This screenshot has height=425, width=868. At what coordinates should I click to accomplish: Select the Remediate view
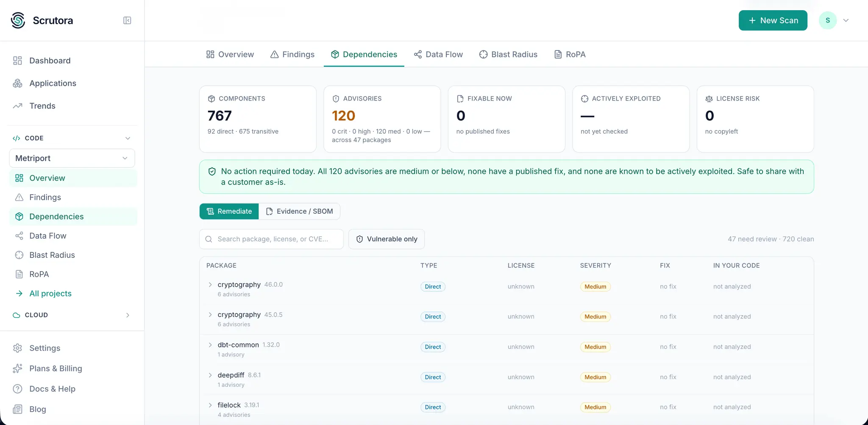pos(229,211)
